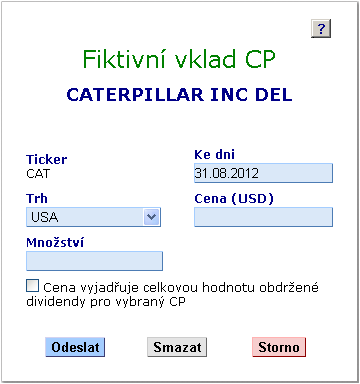The height and width of the screenshot is (384, 360).
Task: Click the 'dividendy pro vybraný CP' text line
Action: 106,302
